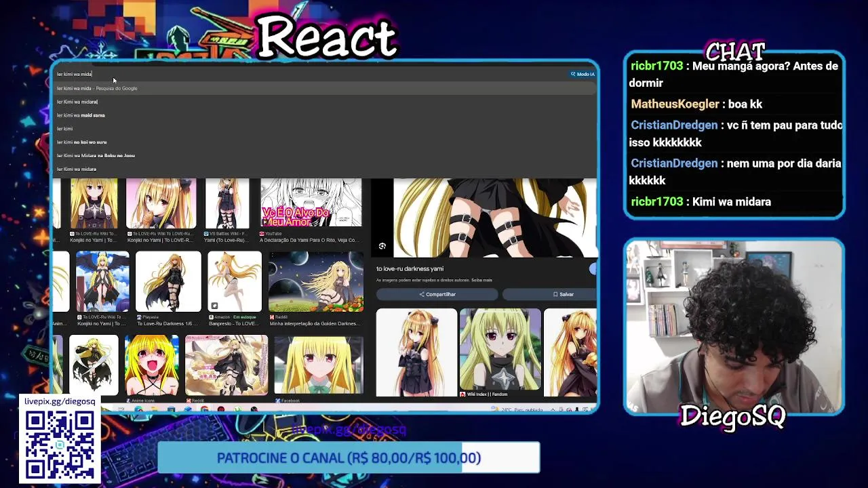Click the 'PATROCINE O CANAL' progress bar
This screenshot has width=868, height=488.
(349, 458)
